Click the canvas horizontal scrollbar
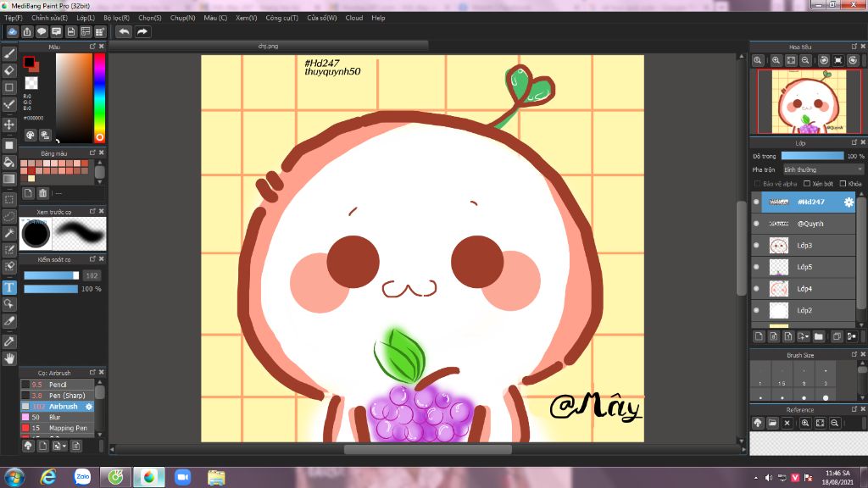868x488 pixels. coord(427,449)
